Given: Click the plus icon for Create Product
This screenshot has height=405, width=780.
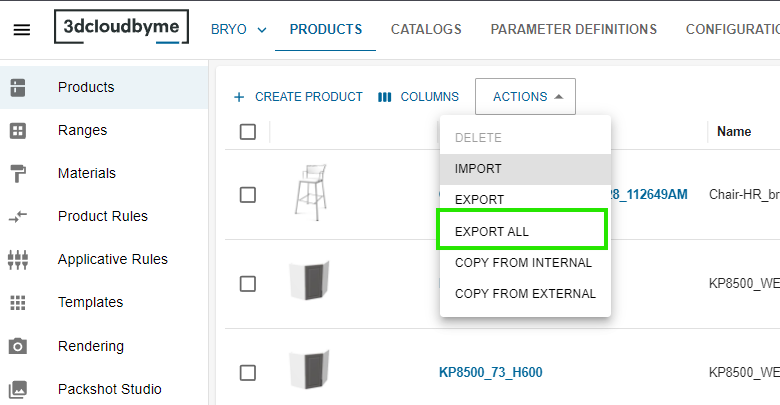Looking at the screenshot, I should [x=239, y=97].
